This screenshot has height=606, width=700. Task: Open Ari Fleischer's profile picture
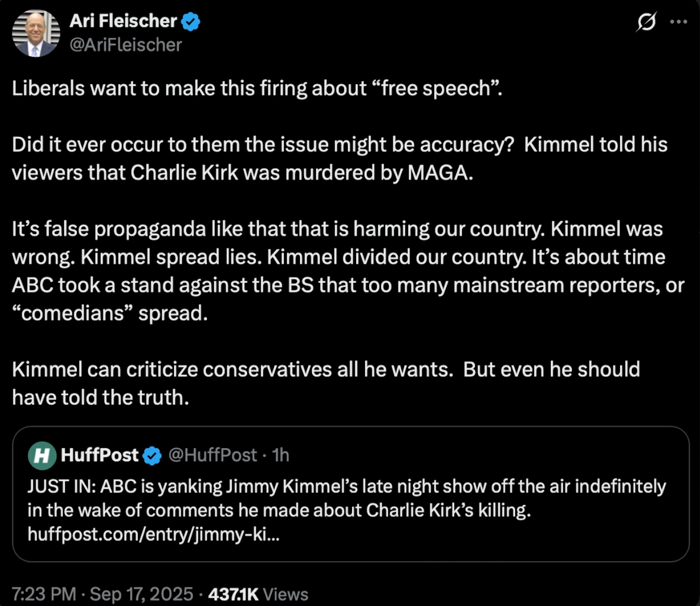pyautogui.click(x=36, y=34)
